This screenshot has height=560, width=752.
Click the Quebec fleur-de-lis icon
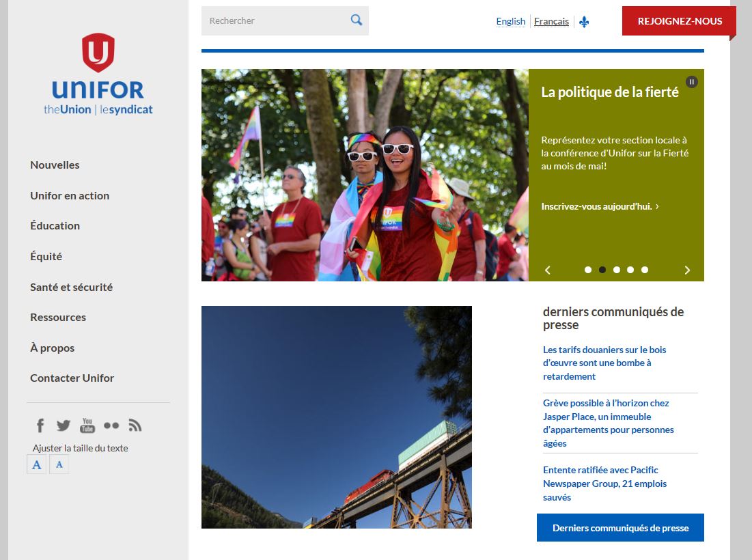(x=584, y=22)
